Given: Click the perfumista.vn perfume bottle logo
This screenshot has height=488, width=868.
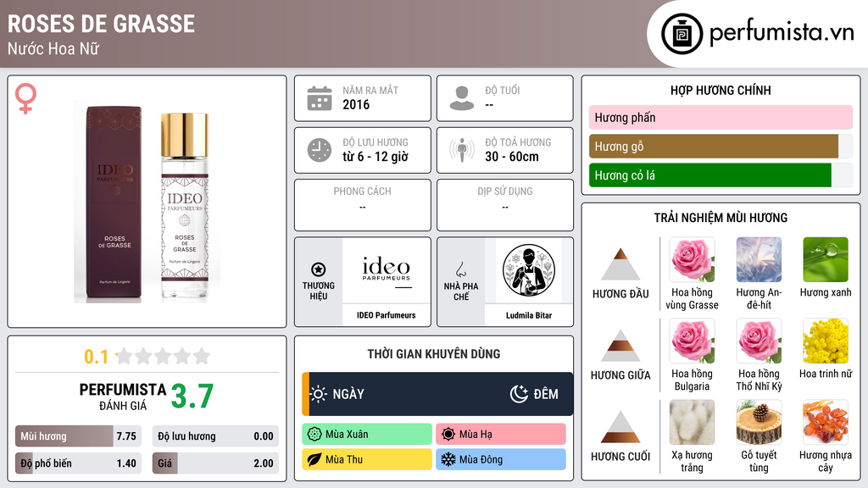Looking at the screenshot, I should (682, 34).
